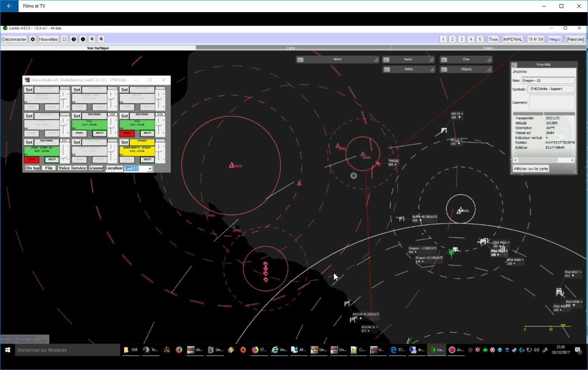Expand the BRAA panel
Image resolution: width=588 pixels, height=370 pixels.
click(300, 60)
